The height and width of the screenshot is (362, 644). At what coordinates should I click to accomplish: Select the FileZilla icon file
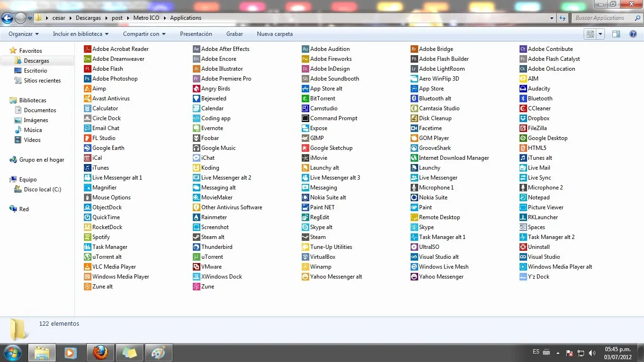537,128
